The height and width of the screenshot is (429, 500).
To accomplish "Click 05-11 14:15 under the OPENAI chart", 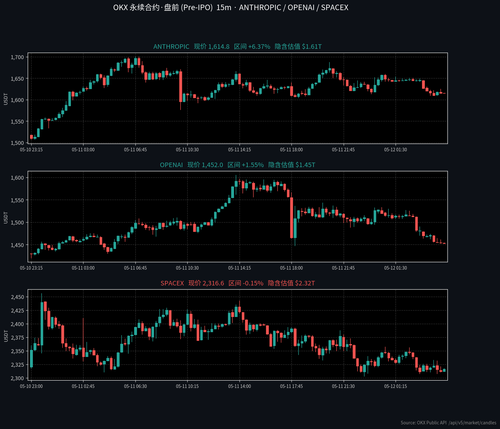I will pyautogui.click(x=239, y=268).
